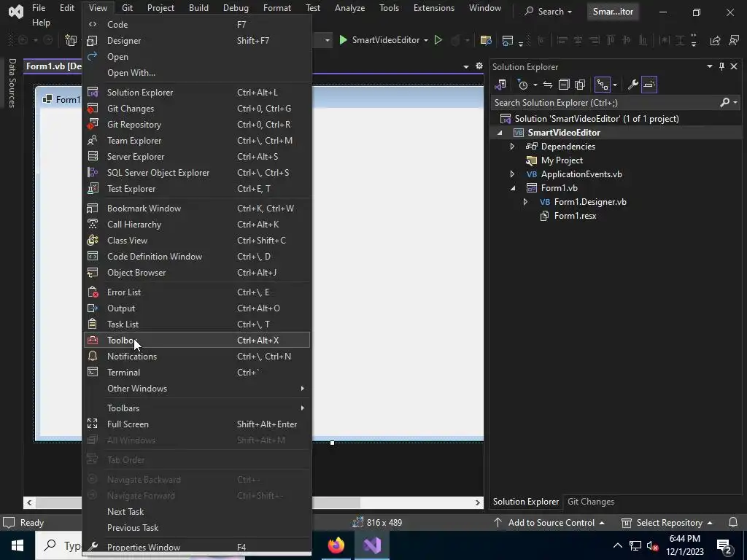This screenshot has height=560, width=747.
Task: Click designer scrollbar right arrow
Action: pos(477,502)
